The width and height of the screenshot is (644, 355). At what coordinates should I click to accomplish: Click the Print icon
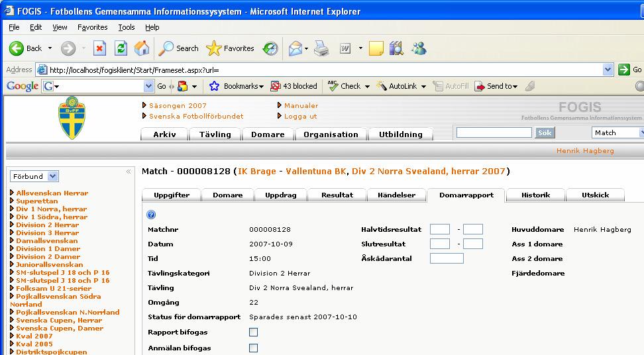[321, 48]
